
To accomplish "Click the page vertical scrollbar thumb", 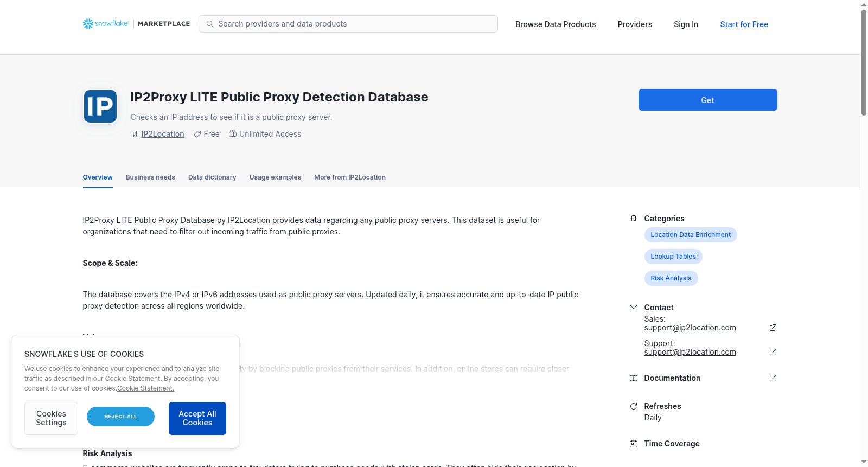I will (864, 62).
